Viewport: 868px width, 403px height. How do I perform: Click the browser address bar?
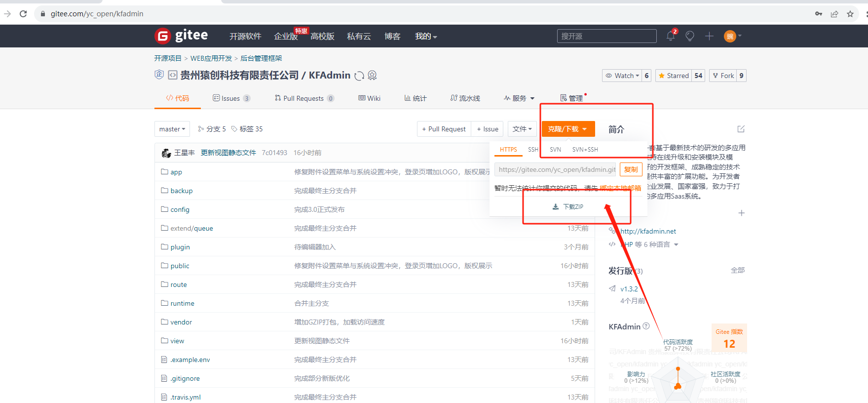click(424, 14)
